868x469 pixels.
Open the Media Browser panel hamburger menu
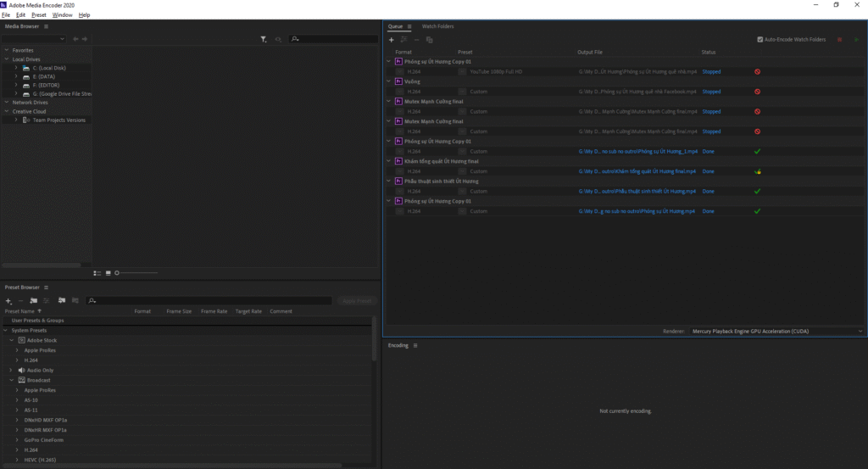point(46,26)
